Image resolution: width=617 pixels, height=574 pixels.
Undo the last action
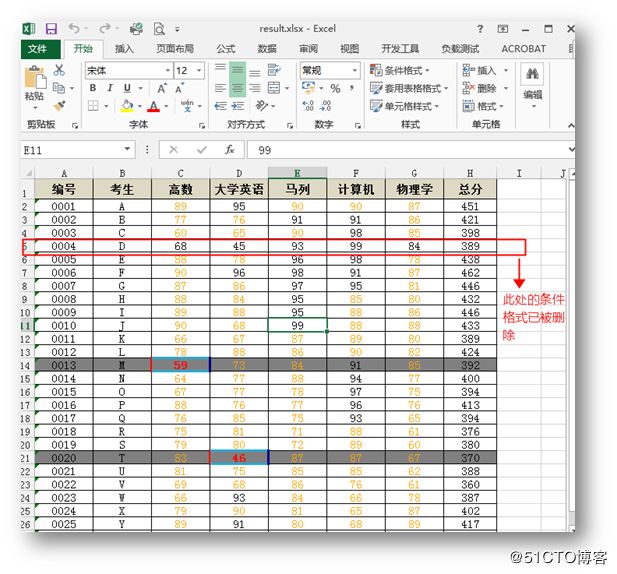pos(74,28)
